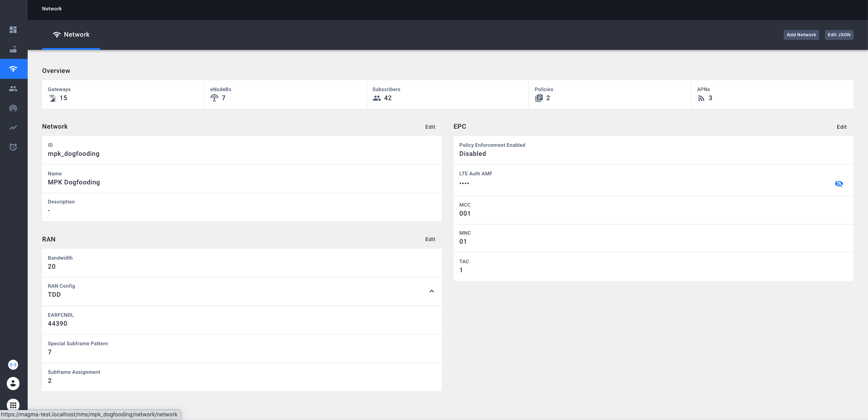Screen dimensions: 868x420
Task: Collapse the RAN Config TDD section
Action: click(x=431, y=291)
